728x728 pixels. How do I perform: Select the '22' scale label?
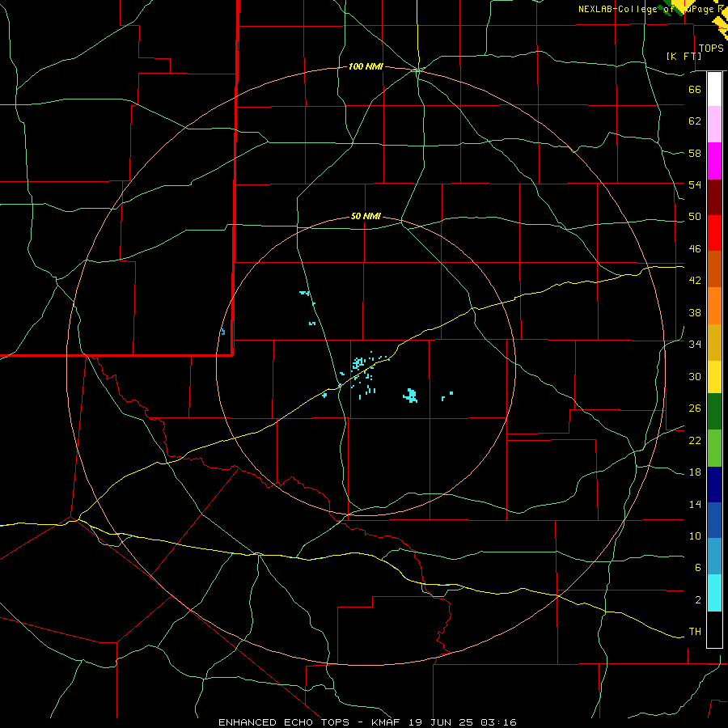coord(695,441)
